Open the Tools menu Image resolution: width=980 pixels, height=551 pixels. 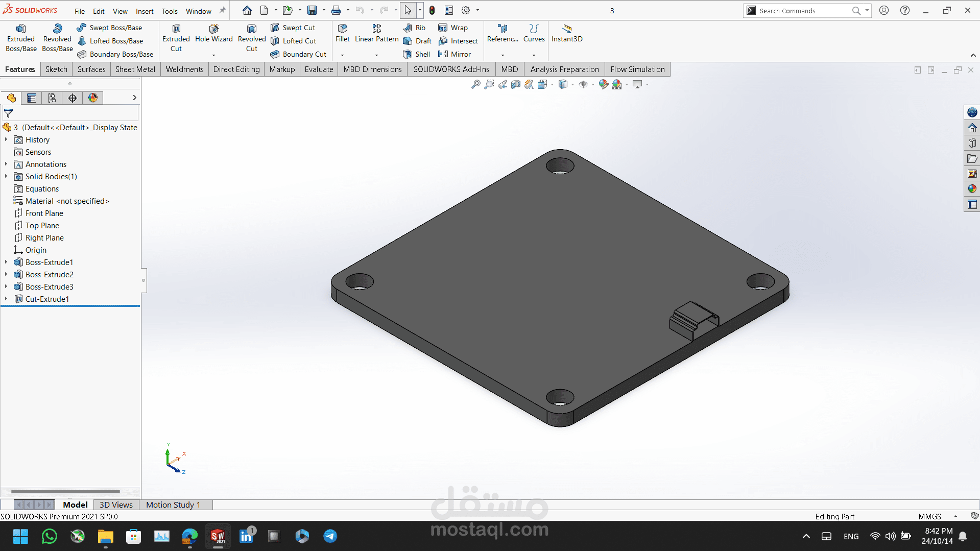point(170,11)
